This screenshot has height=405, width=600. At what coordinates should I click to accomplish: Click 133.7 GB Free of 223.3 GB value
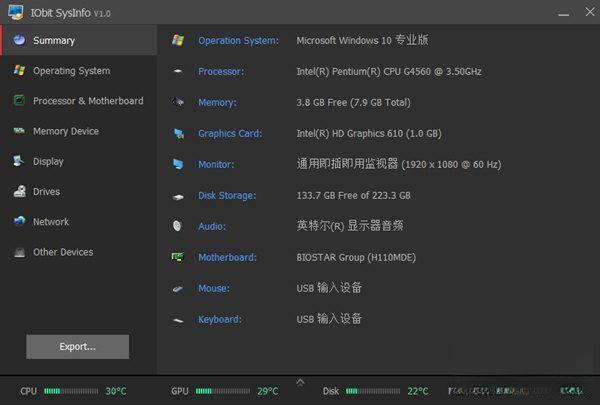[x=354, y=196]
